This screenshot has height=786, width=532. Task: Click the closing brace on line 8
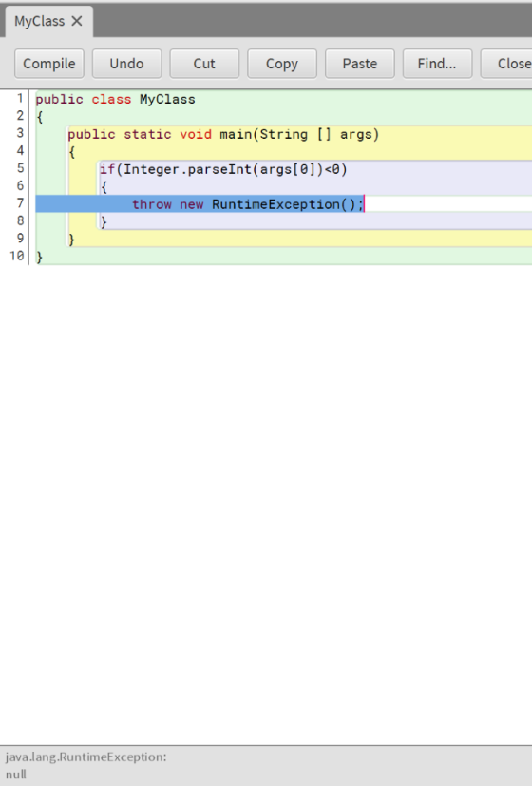click(104, 221)
